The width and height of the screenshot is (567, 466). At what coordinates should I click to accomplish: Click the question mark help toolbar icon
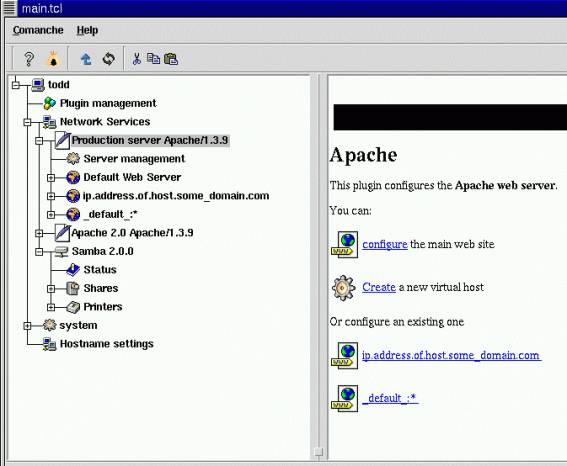pyautogui.click(x=29, y=59)
